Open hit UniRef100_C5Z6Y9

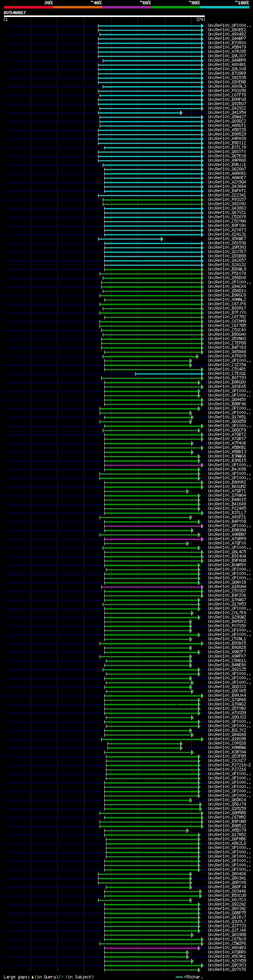(x=227, y=217)
